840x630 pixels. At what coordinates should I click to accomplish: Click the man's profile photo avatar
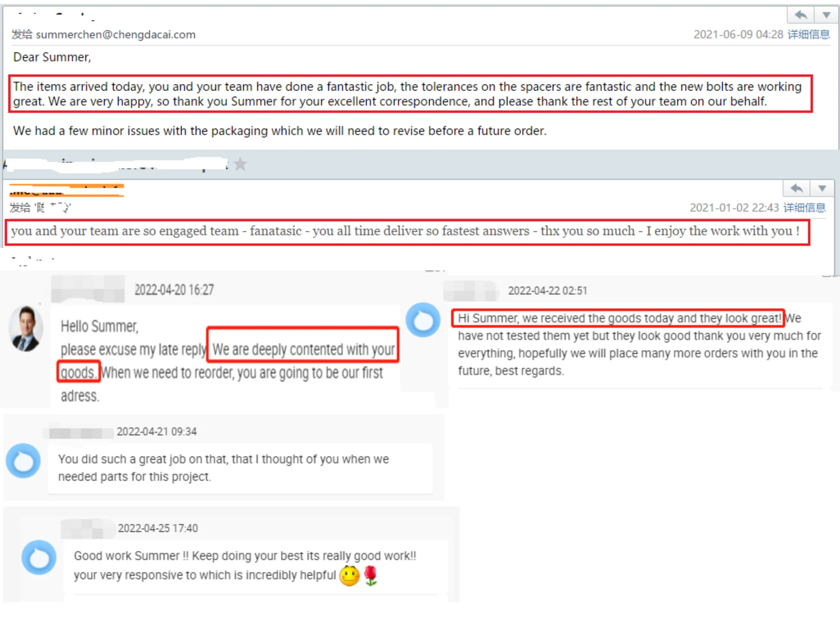point(26,328)
